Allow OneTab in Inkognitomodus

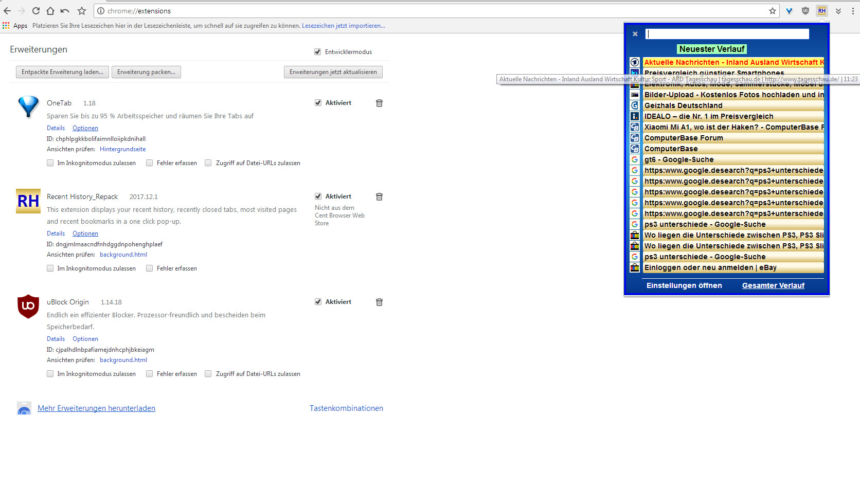pos(50,163)
